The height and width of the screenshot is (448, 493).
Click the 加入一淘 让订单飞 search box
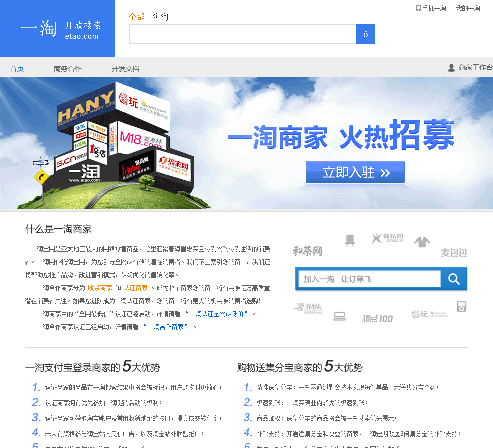[370, 279]
